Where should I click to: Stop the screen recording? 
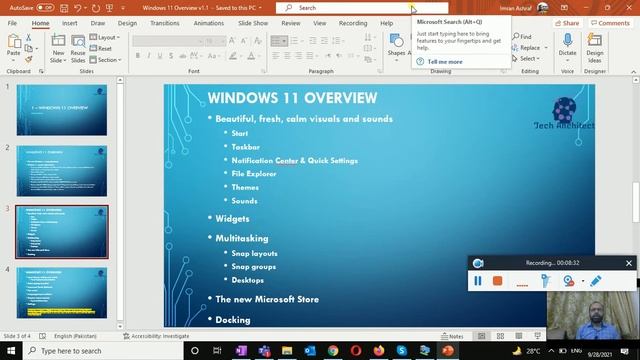[497, 281]
